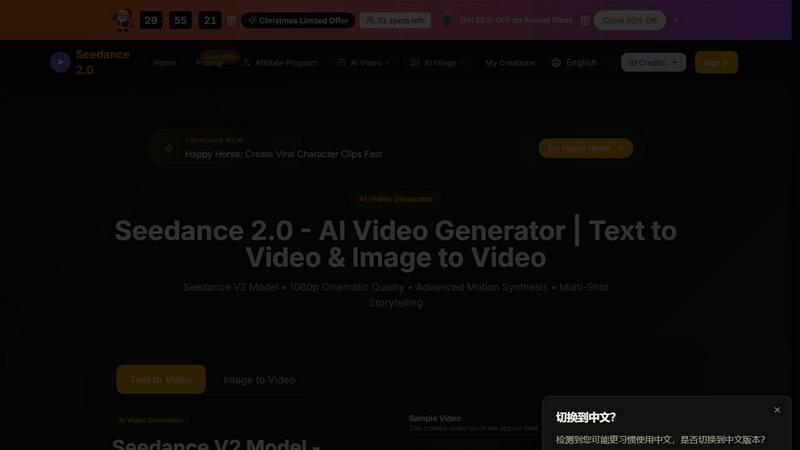Viewport: 800px width, 450px height.
Task: Click the gift icon after countdown timer
Action: (x=231, y=20)
